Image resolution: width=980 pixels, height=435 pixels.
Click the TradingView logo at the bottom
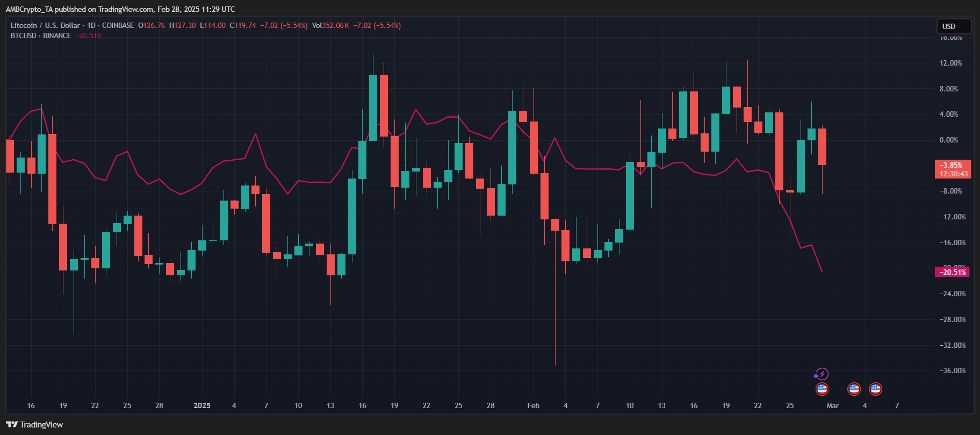[34, 425]
